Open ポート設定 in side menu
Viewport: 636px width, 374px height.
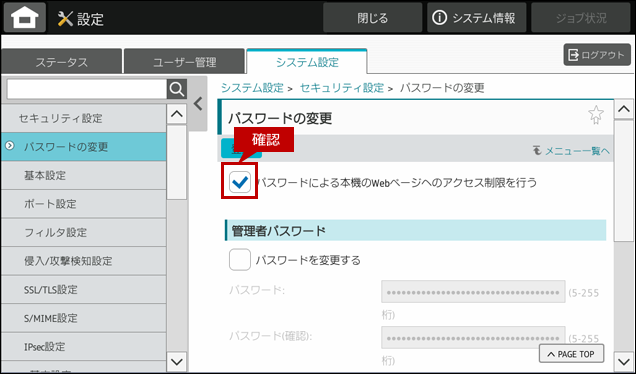click(84, 204)
